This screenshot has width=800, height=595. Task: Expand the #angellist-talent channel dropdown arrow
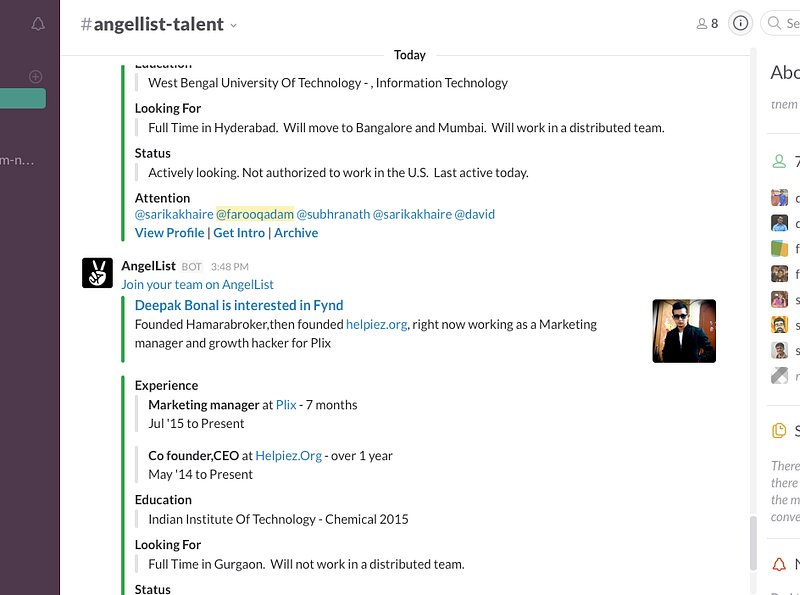click(234, 26)
